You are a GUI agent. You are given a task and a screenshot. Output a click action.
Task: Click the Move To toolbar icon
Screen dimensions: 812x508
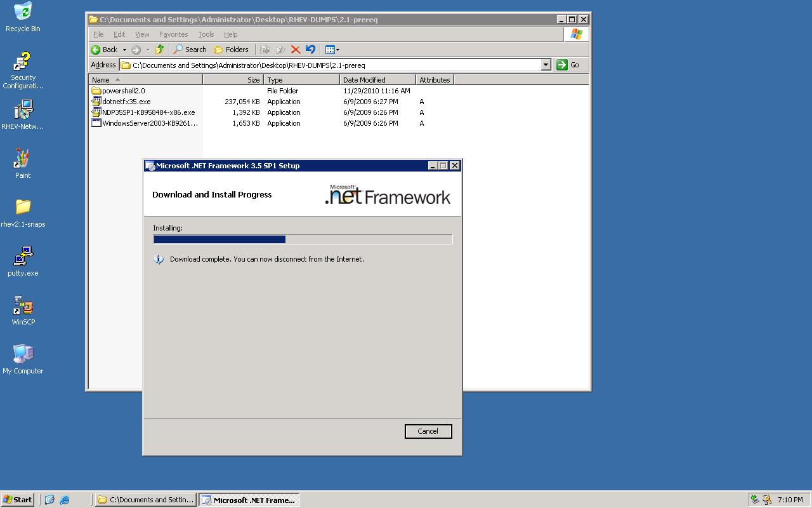(265, 50)
